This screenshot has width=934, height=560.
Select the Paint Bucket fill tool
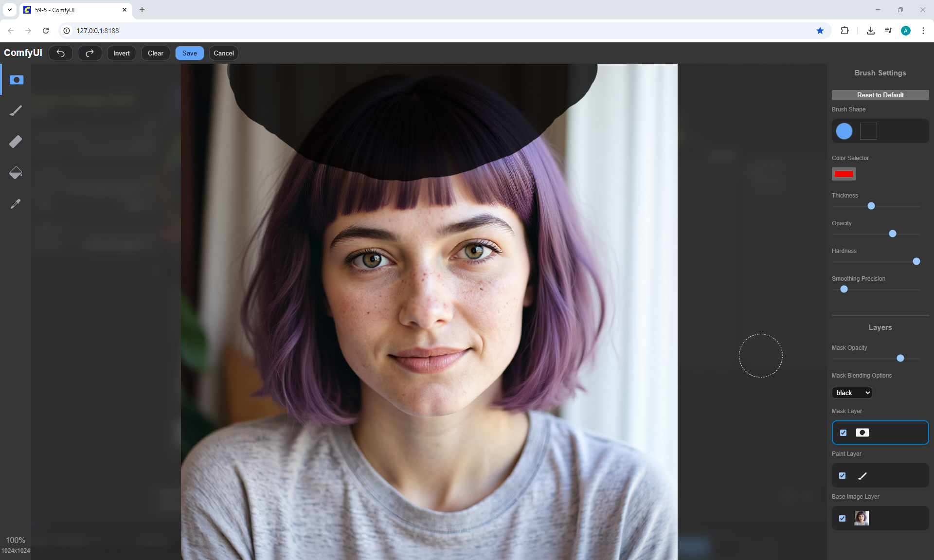(x=16, y=173)
